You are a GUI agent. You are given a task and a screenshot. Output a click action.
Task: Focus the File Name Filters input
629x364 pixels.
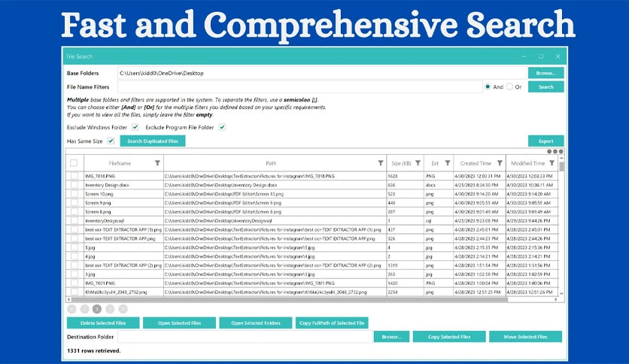(x=300, y=87)
